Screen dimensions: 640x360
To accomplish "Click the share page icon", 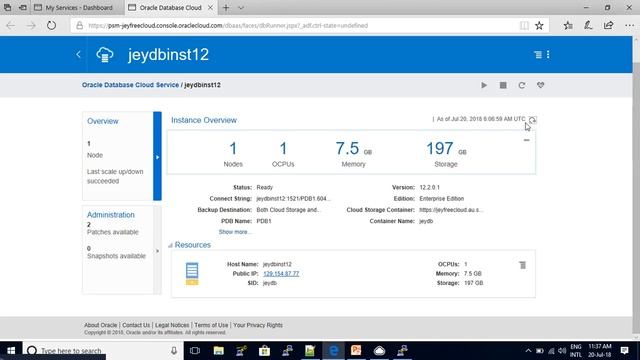I will click(608, 25).
